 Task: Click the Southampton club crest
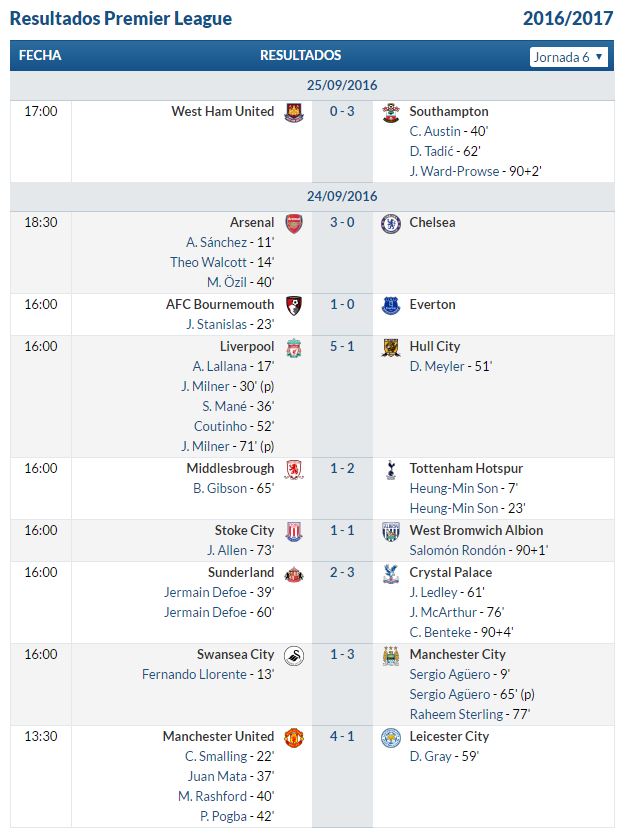(x=391, y=113)
